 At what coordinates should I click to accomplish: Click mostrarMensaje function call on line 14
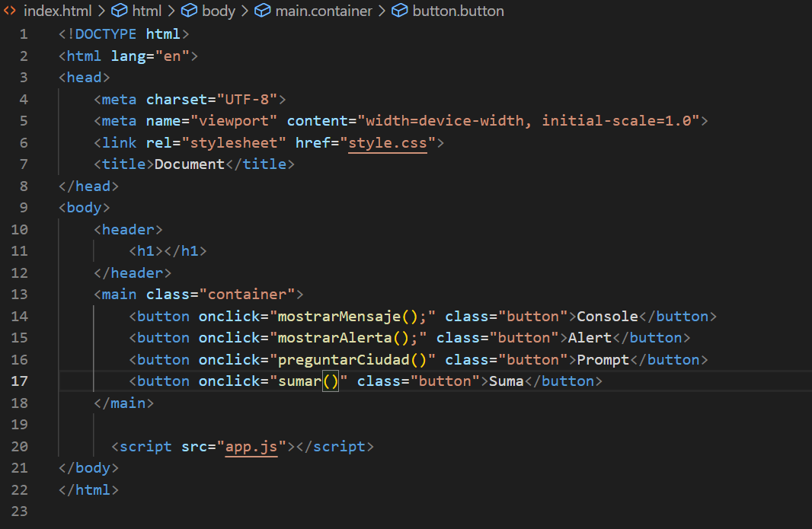point(348,317)
